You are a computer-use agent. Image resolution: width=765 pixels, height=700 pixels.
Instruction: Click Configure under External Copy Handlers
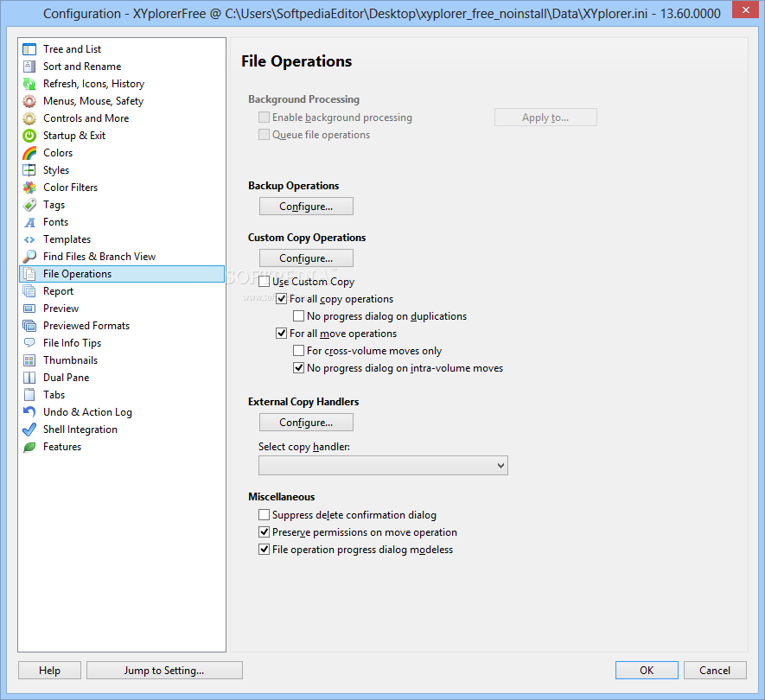tap(306, 423)
